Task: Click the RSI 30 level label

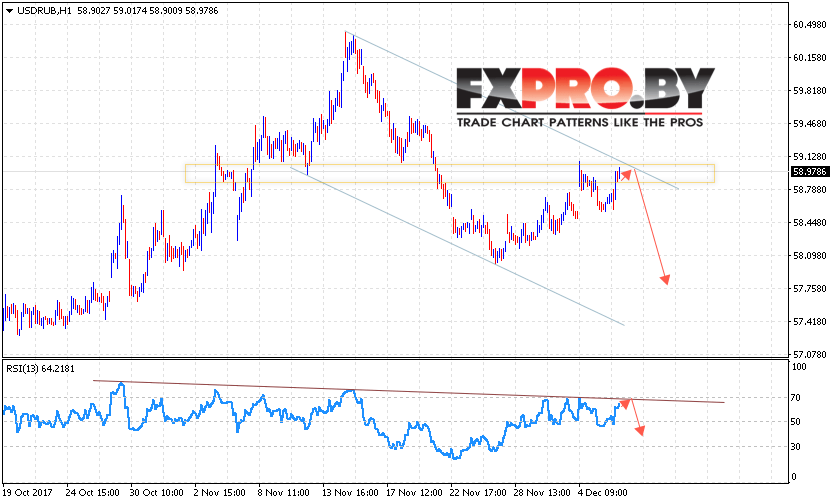Action: click(796, 447)
